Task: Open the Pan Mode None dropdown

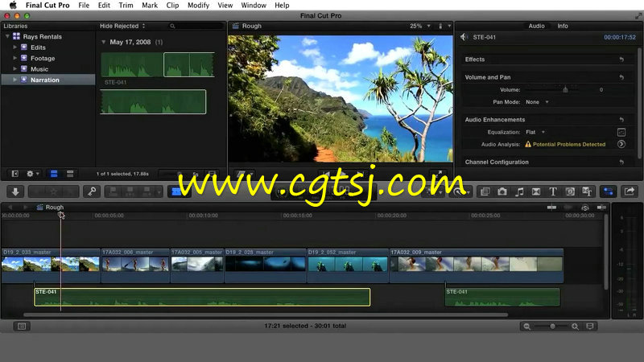Action: coord(537,102)
